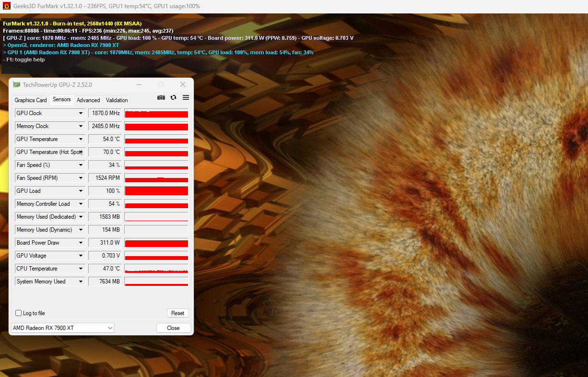Click the FurMark OpenGL renderer line
The height and width of the screenshot is (377, 588).
point(61,45)
